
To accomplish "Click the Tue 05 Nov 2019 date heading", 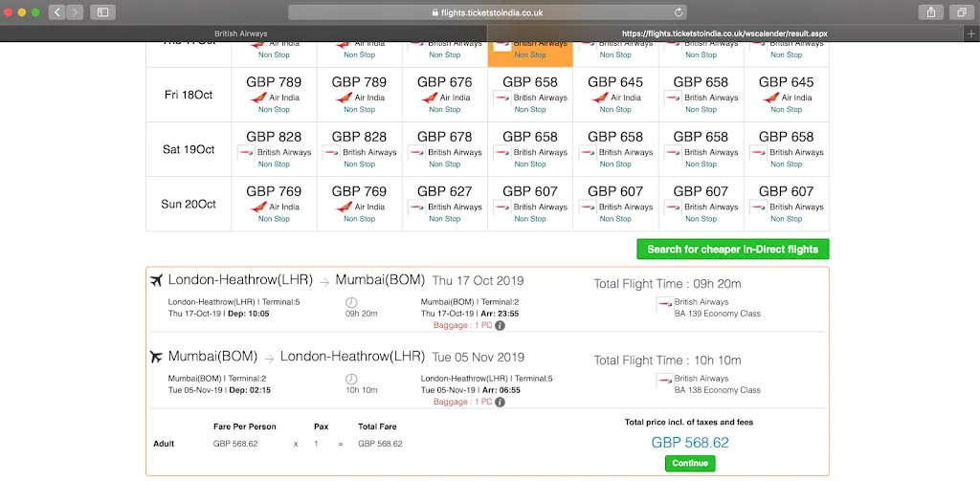I will (x=479, y=358).
